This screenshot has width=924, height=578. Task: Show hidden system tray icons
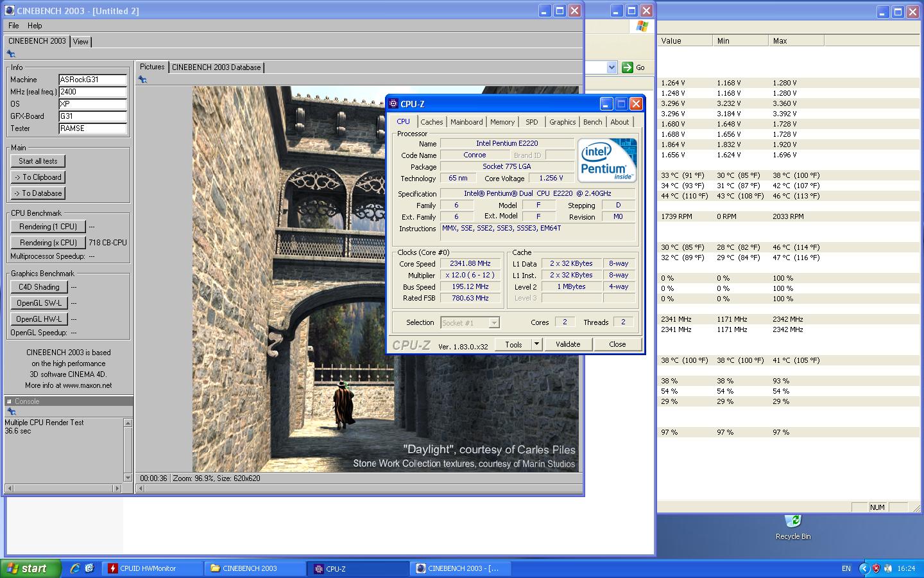pos(864,568)
